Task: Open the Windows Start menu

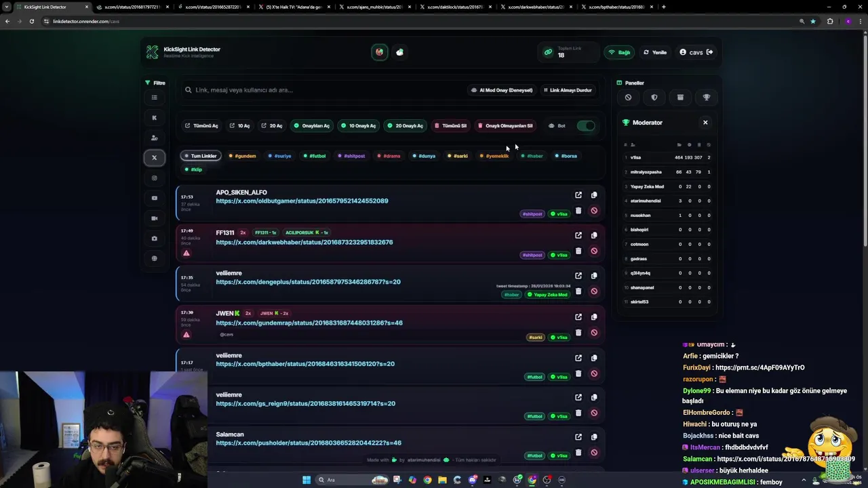Action: (x=306, y=480)
